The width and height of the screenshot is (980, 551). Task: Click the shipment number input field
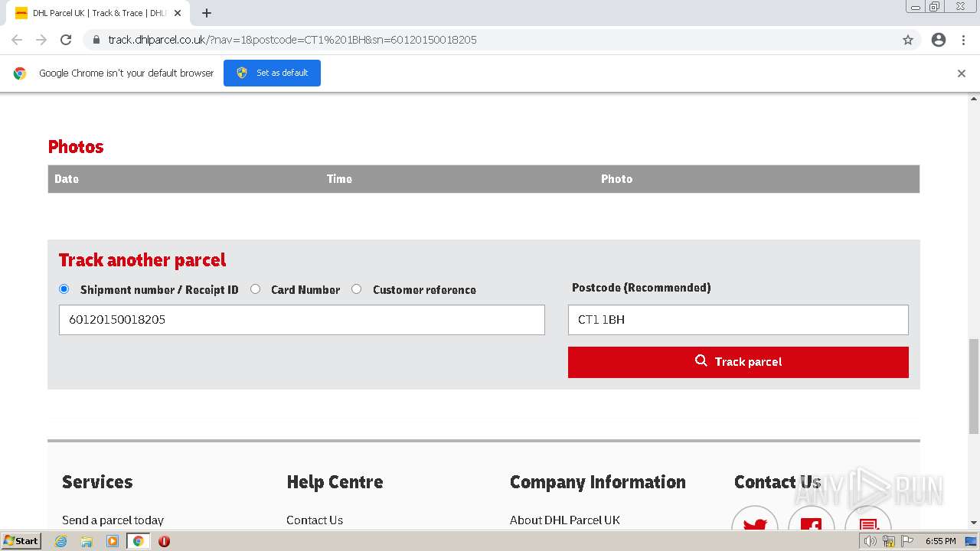pyautogui.click(x=302, y=320)
